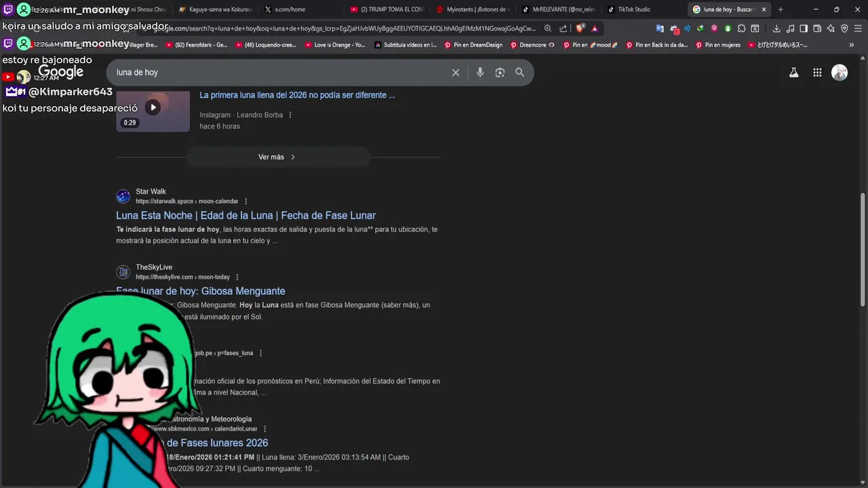The height and width of the screenshot is (488, 868).
Task: Open more options for sbkmexico calendarioLunar result
Action: [x=264, y=429]
